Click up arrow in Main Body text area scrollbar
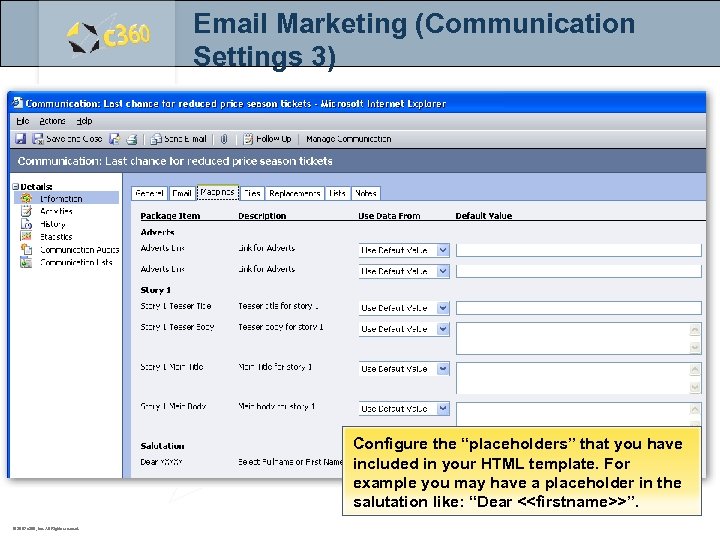Viewport: 720px width, 540px height. pyautogui.click(x=695, y=409)
